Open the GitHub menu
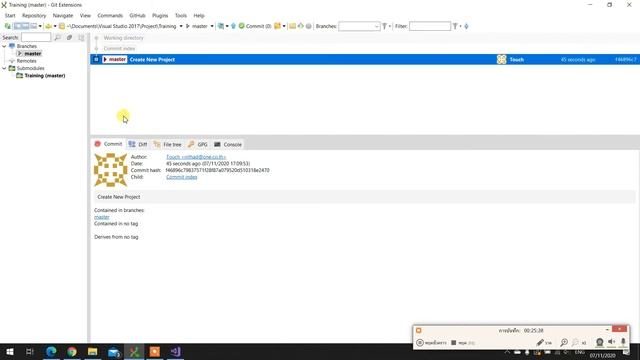Image resolution: width=640 pixels, height=360 pixels. pos(138,16)
